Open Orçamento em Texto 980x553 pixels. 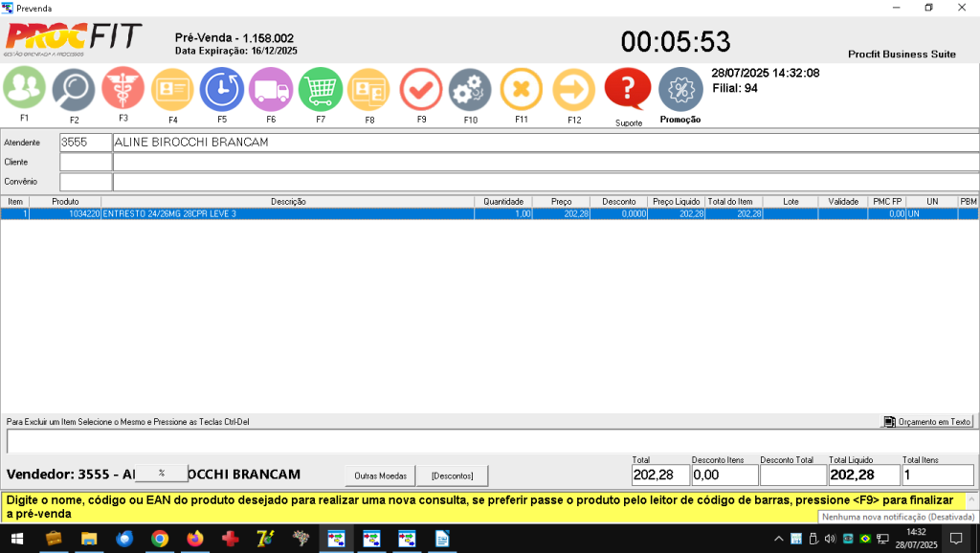(927, 421)
